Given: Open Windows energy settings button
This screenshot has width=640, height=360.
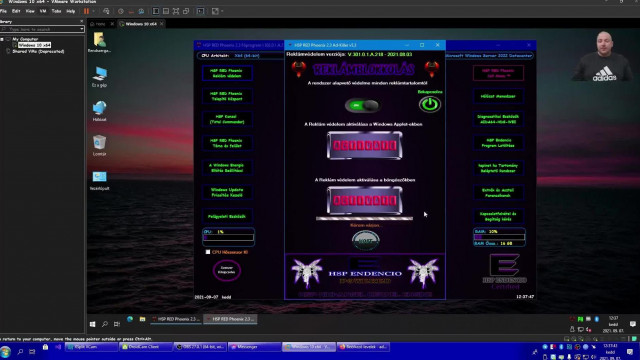Looking at the screenshot, I should pyautogui.click(x=227, y=168).
